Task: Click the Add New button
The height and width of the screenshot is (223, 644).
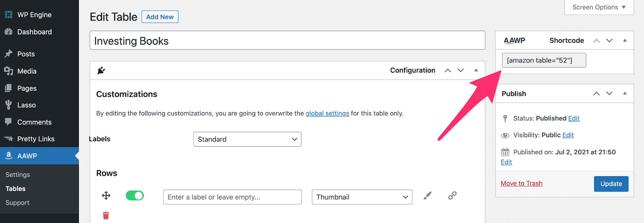Action: tap(160, 17)
